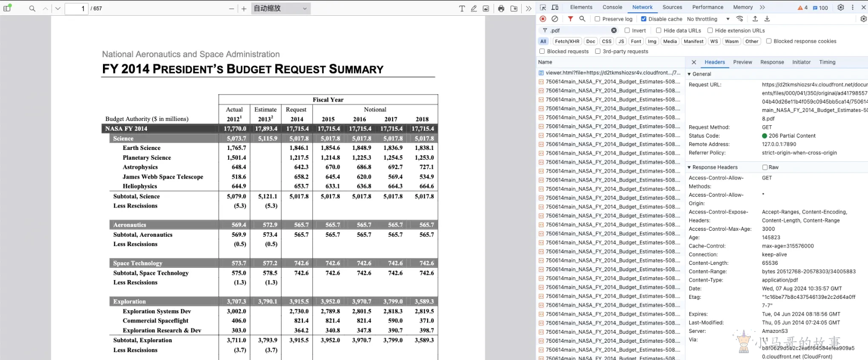Viewport: 868px width, 360px height.
Task: Filter requests by Font type
Action: click(x=636, y=41)
